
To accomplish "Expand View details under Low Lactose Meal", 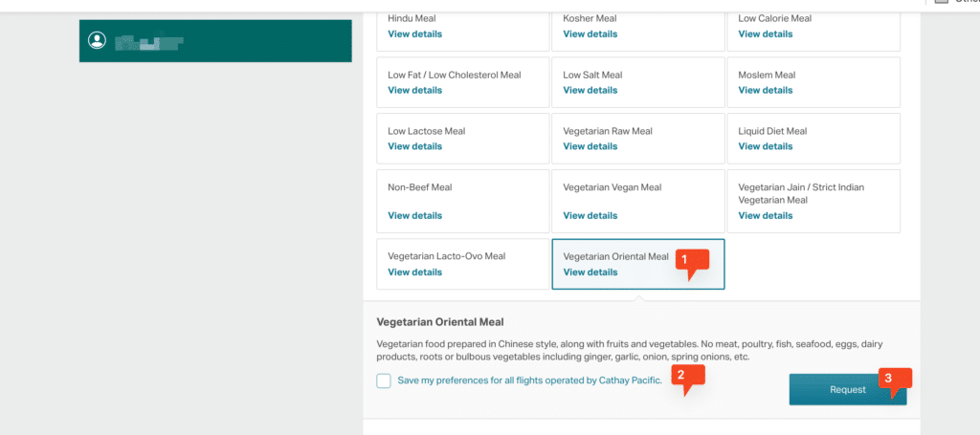I will click(x=415, y=146).
